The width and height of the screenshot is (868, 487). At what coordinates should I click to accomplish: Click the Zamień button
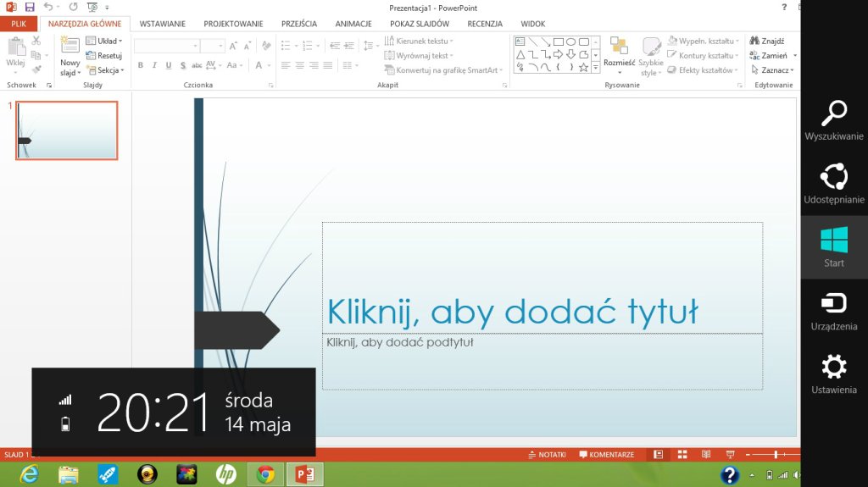[768, 55]
